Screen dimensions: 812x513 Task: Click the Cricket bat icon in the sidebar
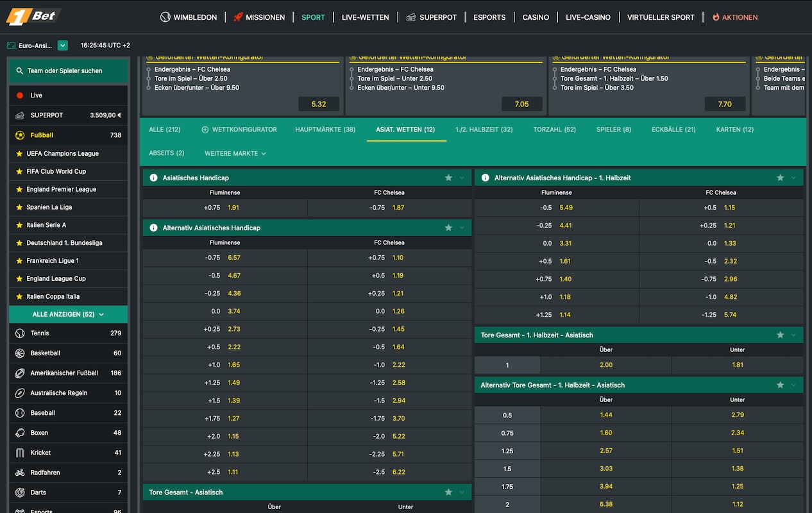[x=19, y=452]
